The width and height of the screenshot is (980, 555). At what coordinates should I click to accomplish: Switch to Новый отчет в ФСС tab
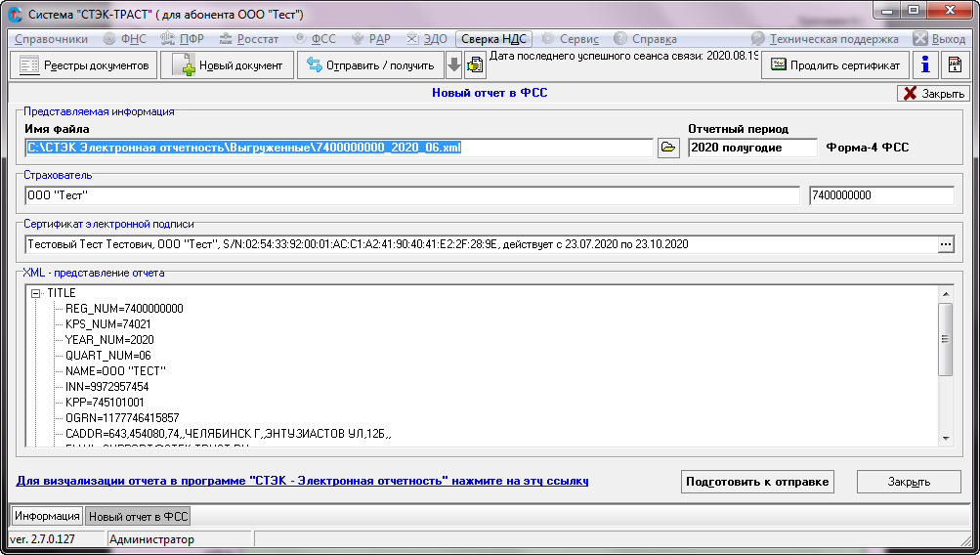pyautogui.click(x=138, y=516)
